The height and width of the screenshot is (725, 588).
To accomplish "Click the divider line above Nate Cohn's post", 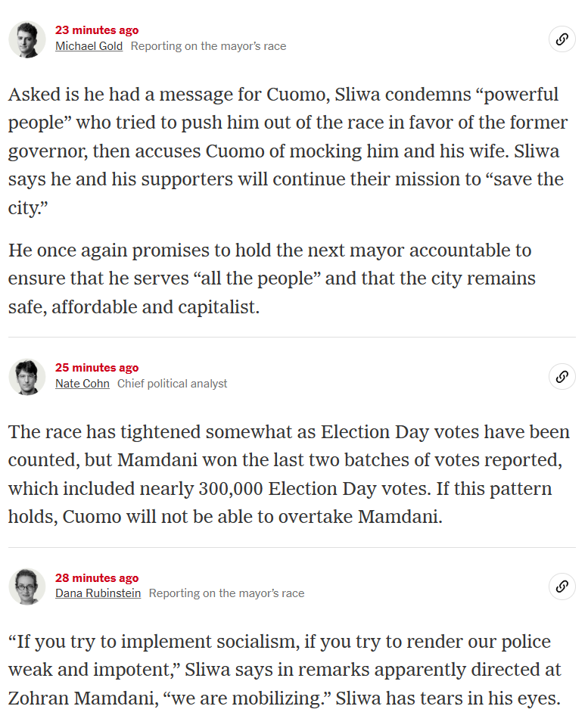I will coord(292,338).
